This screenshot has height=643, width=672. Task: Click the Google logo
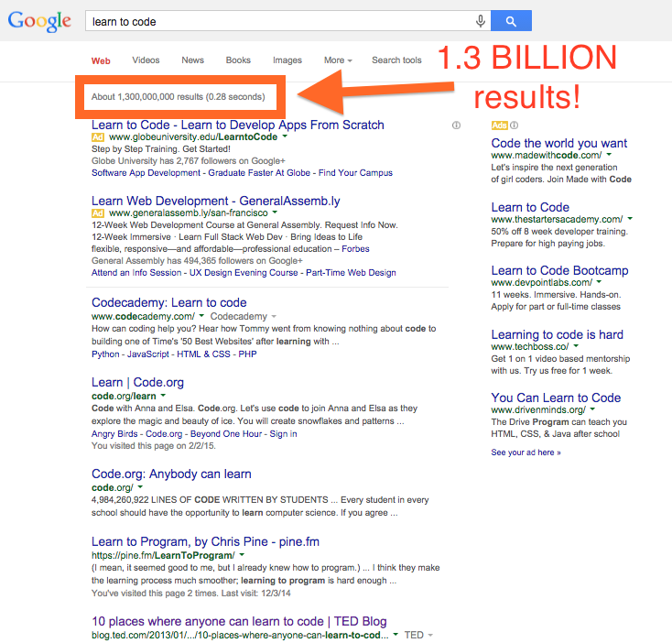tap(39, 21)
